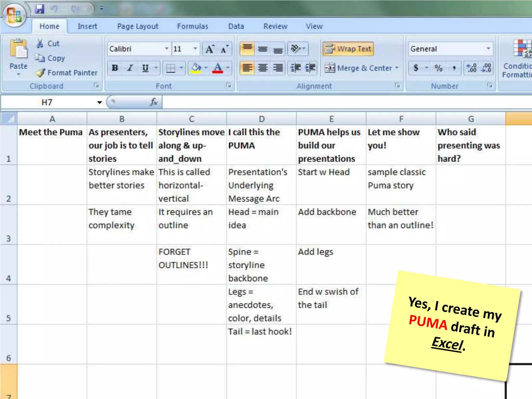Image resolution: width=532 pixels, height=399 pixels.
Task: Click the Format Painter brush icon
Action: tap(41, 73)
